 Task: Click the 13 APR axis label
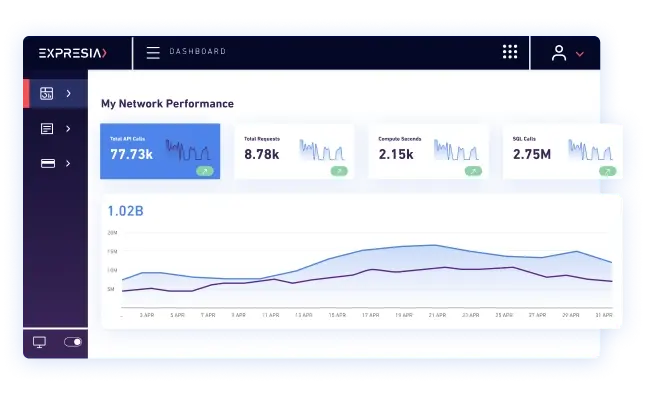pos(304,315)
